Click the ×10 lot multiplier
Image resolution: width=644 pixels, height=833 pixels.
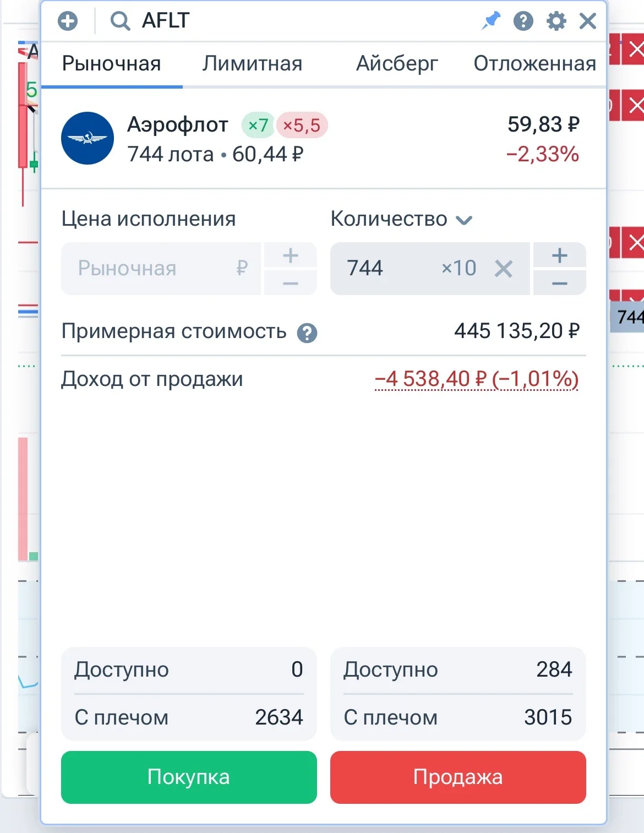coord(459,268)
